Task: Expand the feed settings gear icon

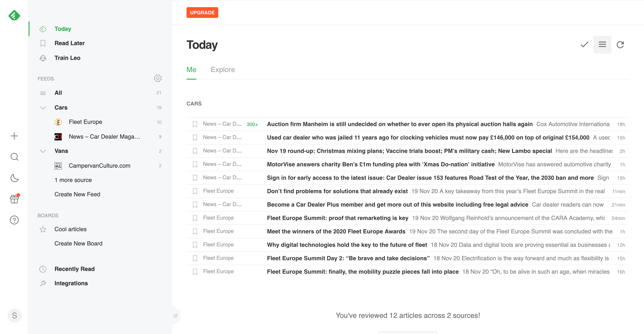Action: (x=158, y=78)
